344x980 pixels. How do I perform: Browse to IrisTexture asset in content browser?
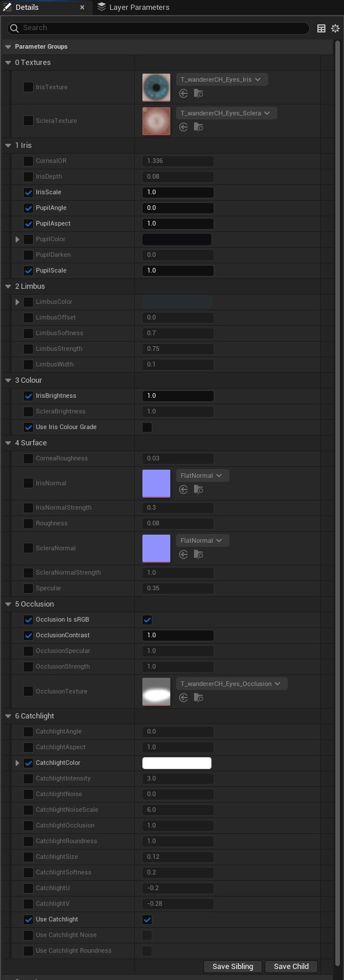coord(199,93)
